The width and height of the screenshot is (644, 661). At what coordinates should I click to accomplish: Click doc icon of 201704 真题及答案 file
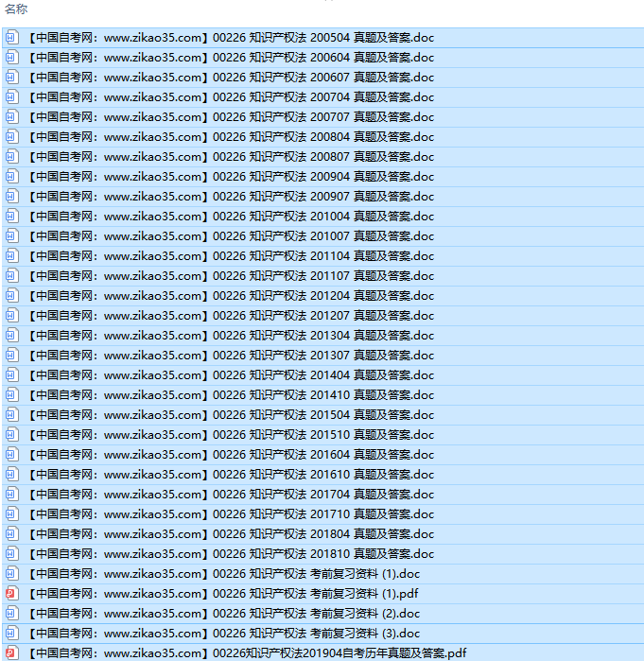coord(11,494)
